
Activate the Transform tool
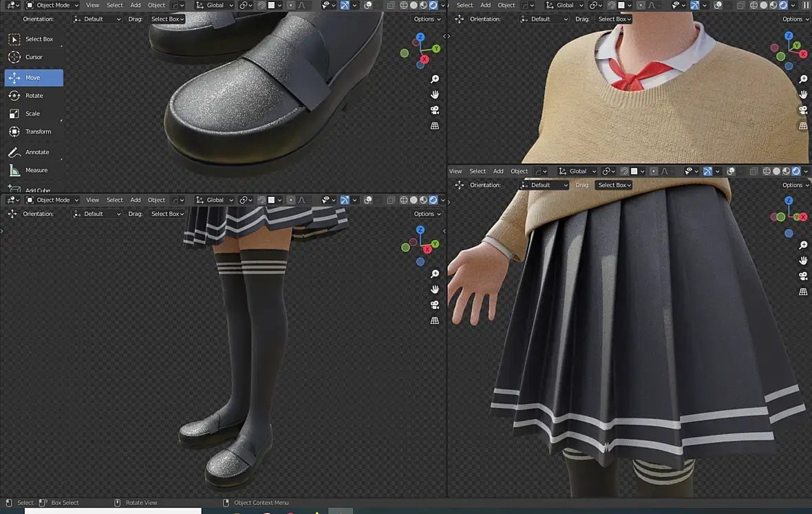click(x=34, y=132)
